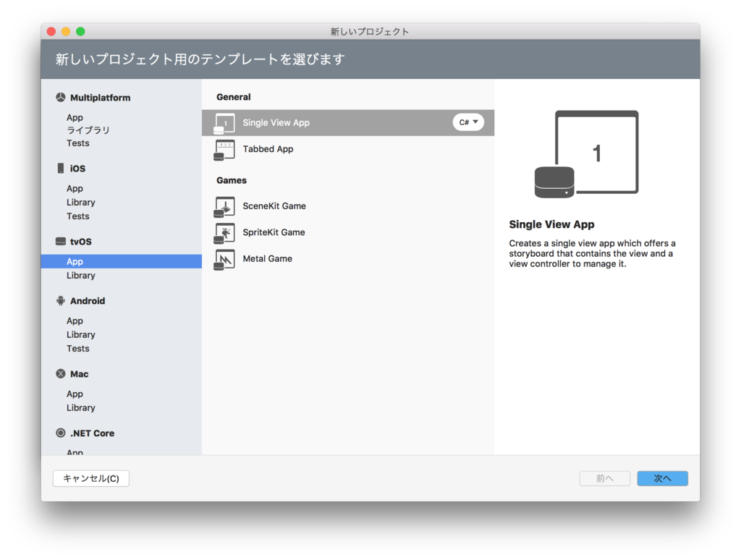Select Tests under iOS

pos(78,216)
